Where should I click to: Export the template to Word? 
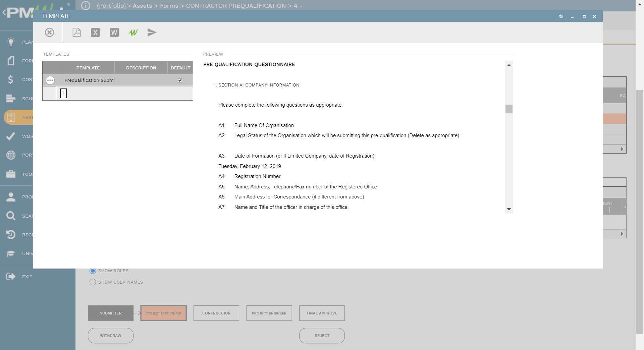click(x=114, y=32)
